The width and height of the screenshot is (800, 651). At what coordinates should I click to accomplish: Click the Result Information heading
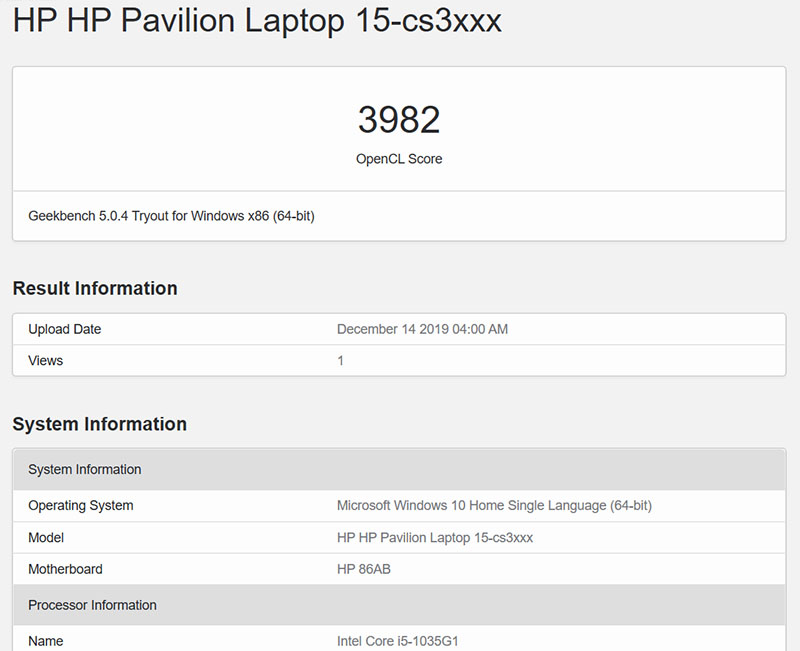[95, 288]
